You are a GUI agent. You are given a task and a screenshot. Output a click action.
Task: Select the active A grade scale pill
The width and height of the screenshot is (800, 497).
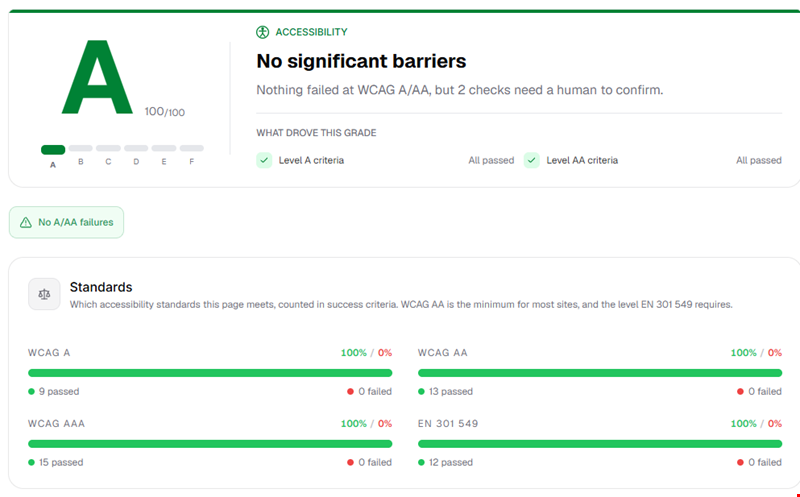53,150
